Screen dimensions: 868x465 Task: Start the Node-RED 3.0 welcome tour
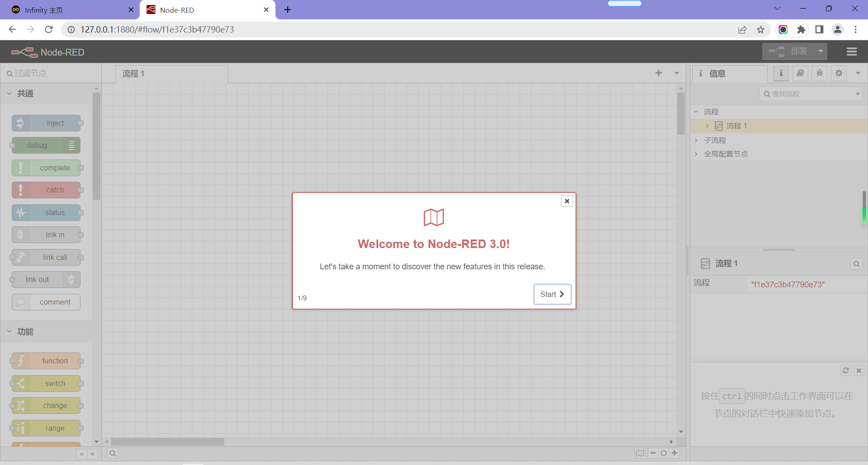pos(552,294)
